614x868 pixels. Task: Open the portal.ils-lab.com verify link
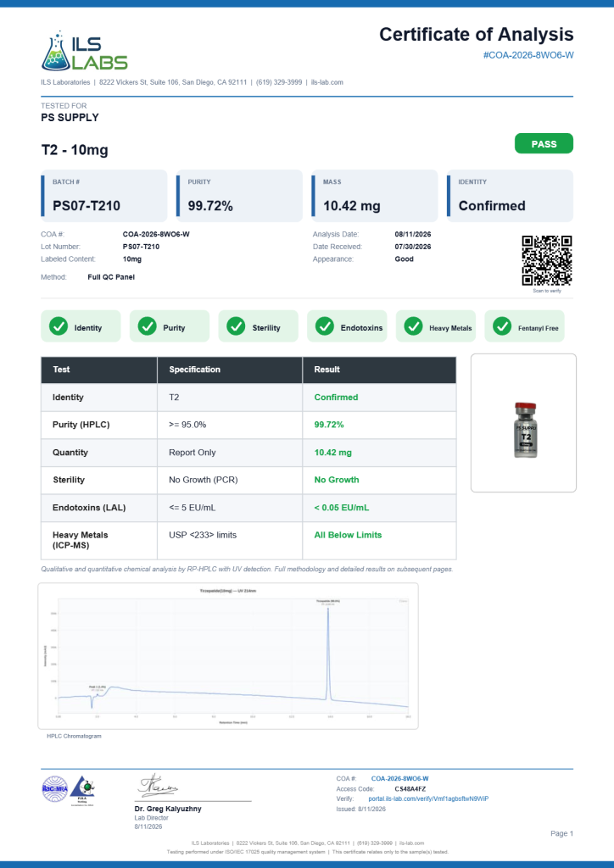pos(428,798)
